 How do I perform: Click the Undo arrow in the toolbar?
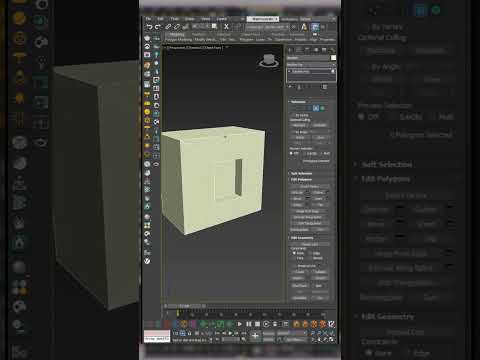click(149, 27)
